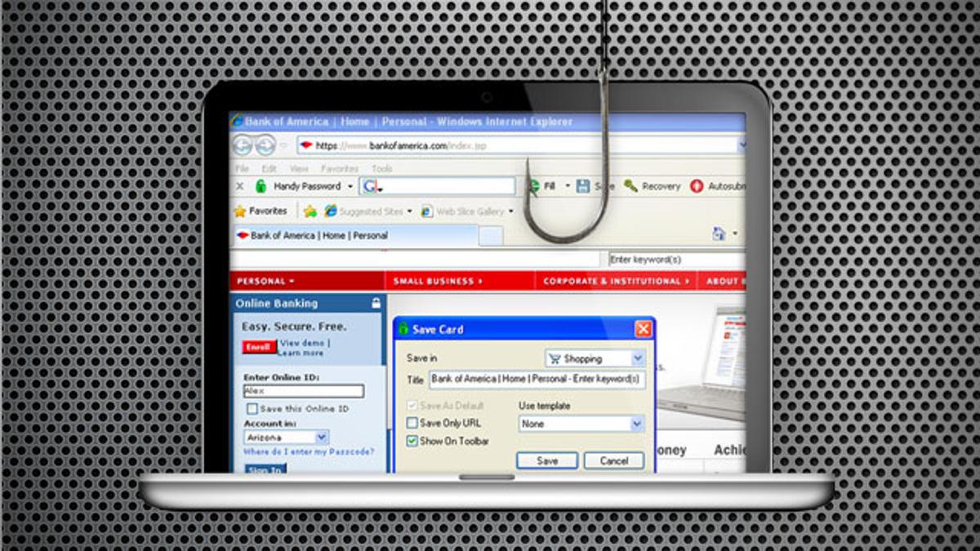Open the Edit menu
The width and height of the screenshot is (980, 551).
point(269,168)
